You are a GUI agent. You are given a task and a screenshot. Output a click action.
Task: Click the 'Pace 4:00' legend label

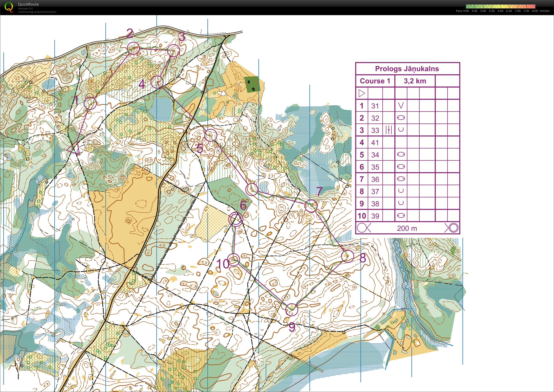click(x=462, y=11)
